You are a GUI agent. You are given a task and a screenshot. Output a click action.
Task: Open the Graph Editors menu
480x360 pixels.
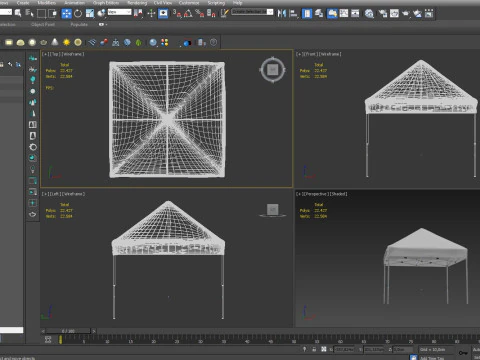tap(106, 3)
